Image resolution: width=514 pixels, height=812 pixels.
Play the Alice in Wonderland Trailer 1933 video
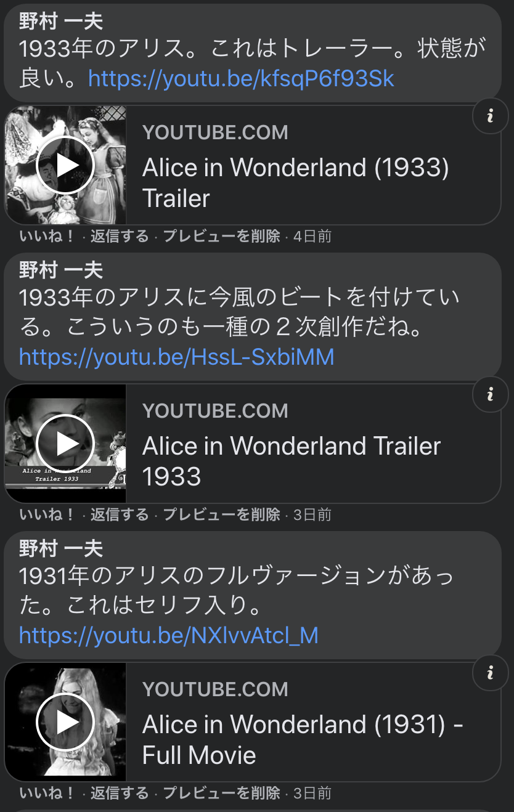65,444
